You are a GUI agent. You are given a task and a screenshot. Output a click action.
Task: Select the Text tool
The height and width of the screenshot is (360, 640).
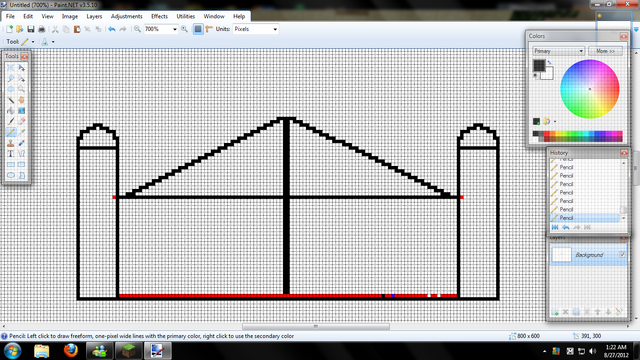11,153
